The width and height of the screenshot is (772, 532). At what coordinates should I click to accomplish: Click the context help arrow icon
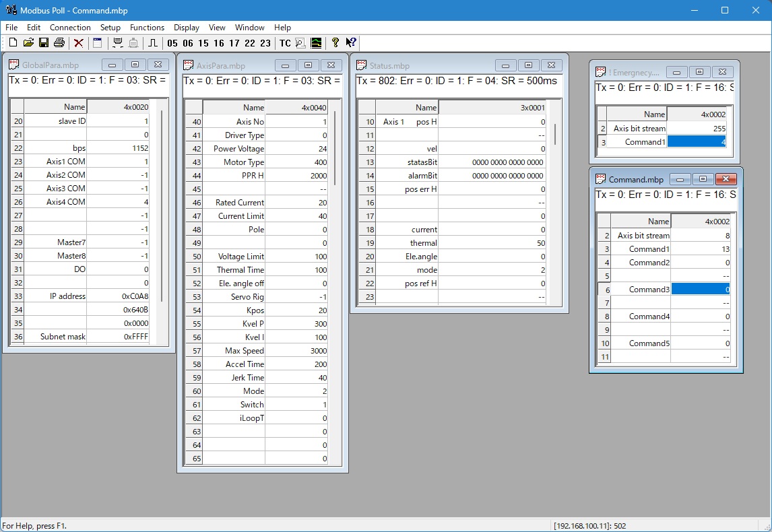click(351, 43)
